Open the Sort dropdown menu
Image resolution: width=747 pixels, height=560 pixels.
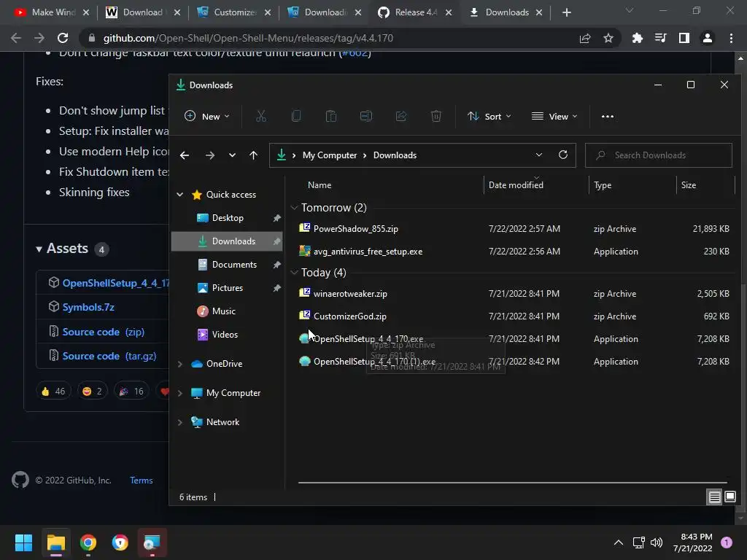[x=489, y=116]
